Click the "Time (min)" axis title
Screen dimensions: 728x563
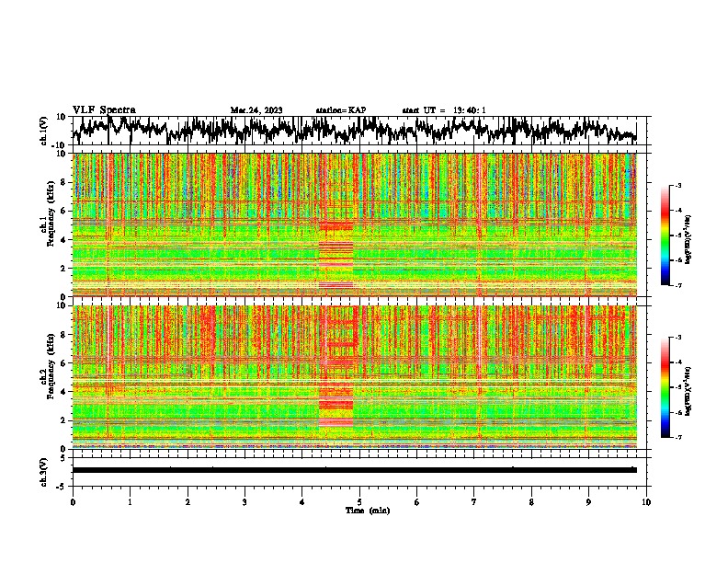(368, 511)
